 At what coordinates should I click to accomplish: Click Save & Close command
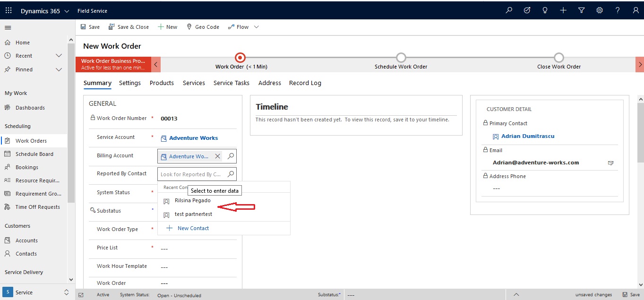tap(129, 27)
